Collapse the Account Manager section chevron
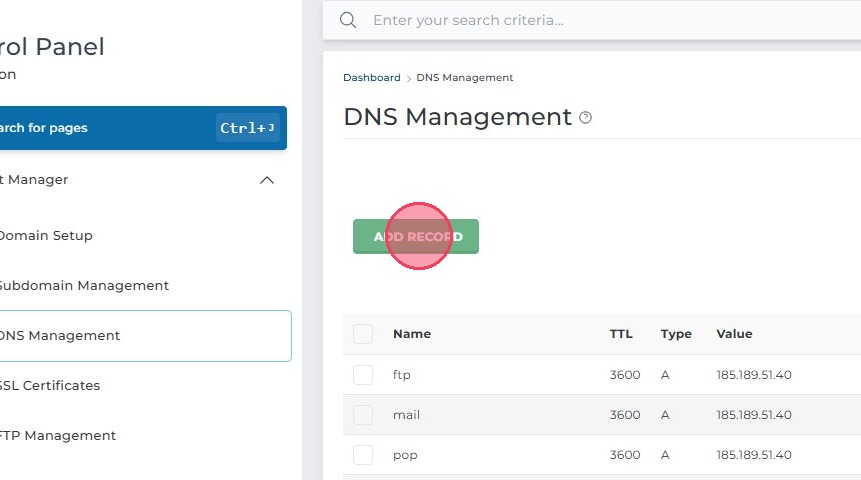The width and height of the screenshot is (861, 480). pyautogui.click(x=266, y=180)
